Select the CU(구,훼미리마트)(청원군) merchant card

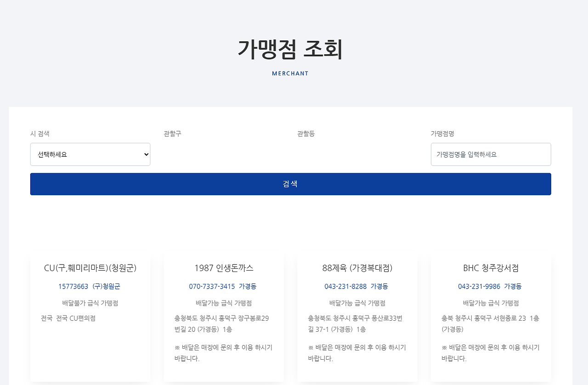tap(90, 268)
